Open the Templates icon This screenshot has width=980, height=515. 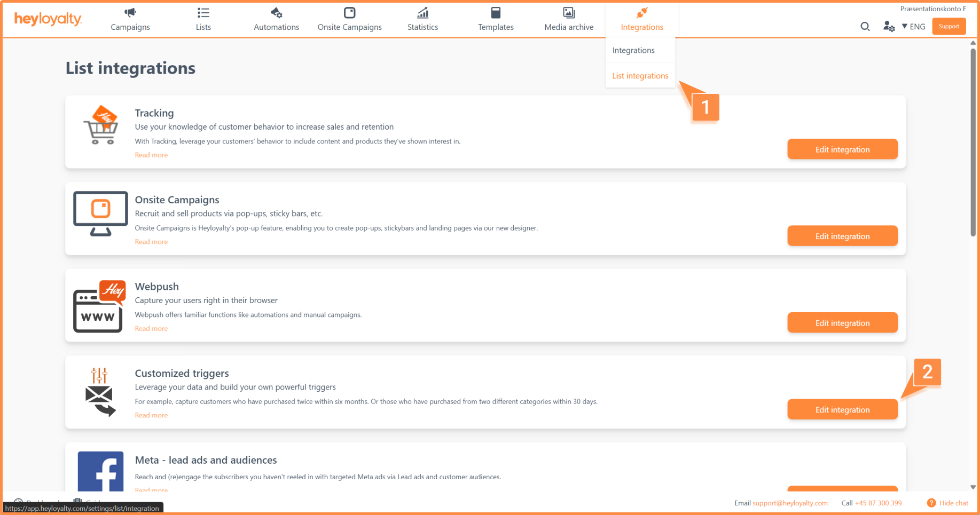click(x=496, y=13)
